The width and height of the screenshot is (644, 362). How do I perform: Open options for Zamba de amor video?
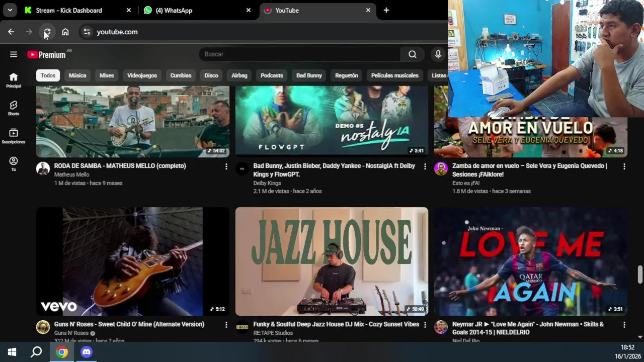coord(624,166)
